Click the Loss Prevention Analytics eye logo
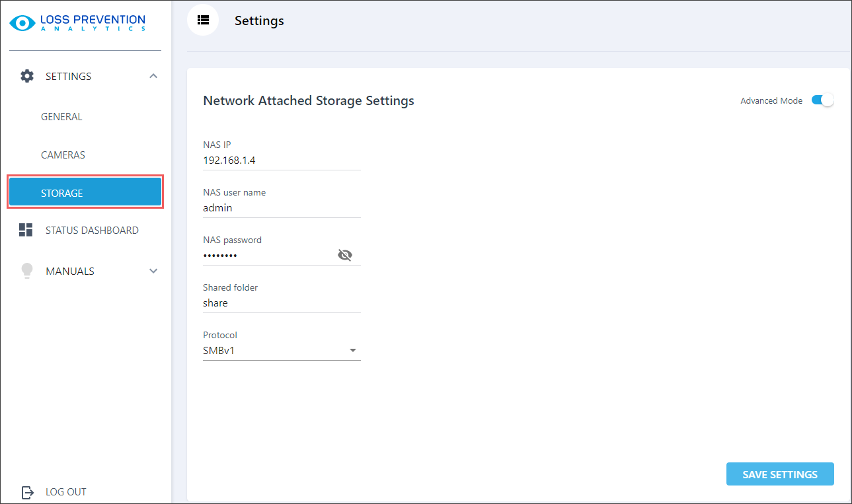Viewport: 852px width, 504px height. pyautogui.click(x=22, y=23)
